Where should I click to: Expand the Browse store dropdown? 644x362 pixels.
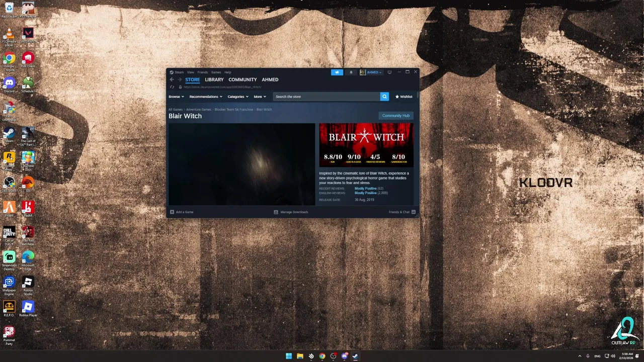point(176,97)
